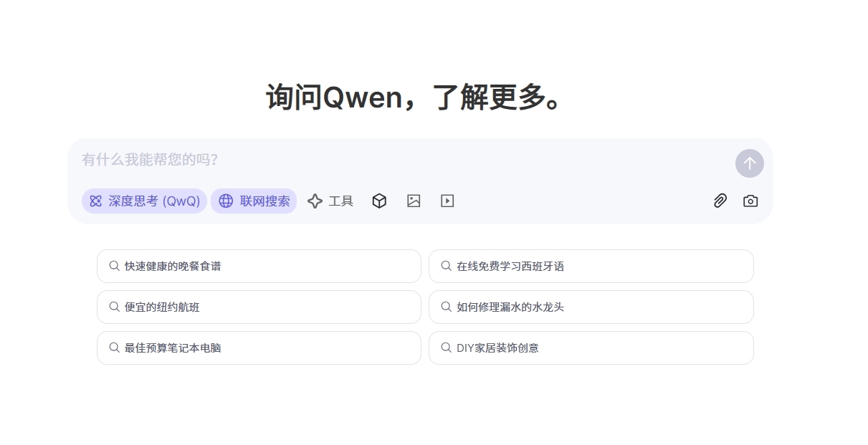This screenshot has width=868, height=445.
Task: Open the 工具 tools menu
Action: [x=330, y=201]
